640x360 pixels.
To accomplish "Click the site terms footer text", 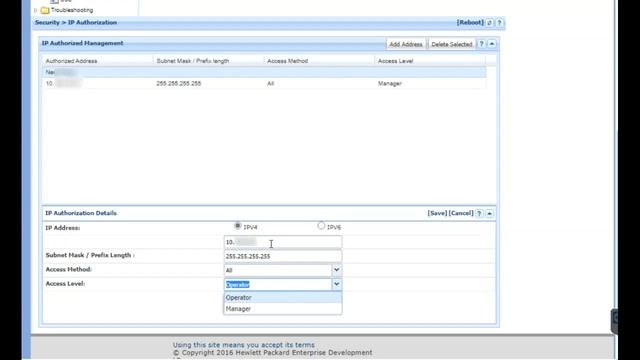I will (244, 345).
